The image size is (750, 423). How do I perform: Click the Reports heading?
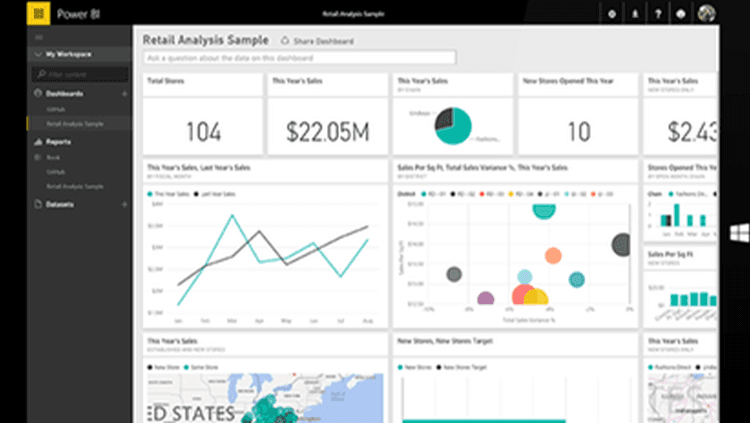pyautogui.click(x=58, y=142)
